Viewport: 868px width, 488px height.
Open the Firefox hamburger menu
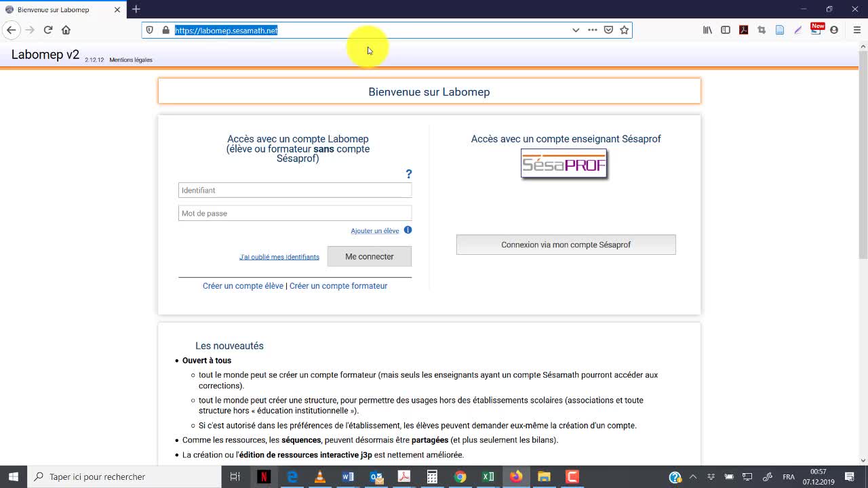[856, 30]
